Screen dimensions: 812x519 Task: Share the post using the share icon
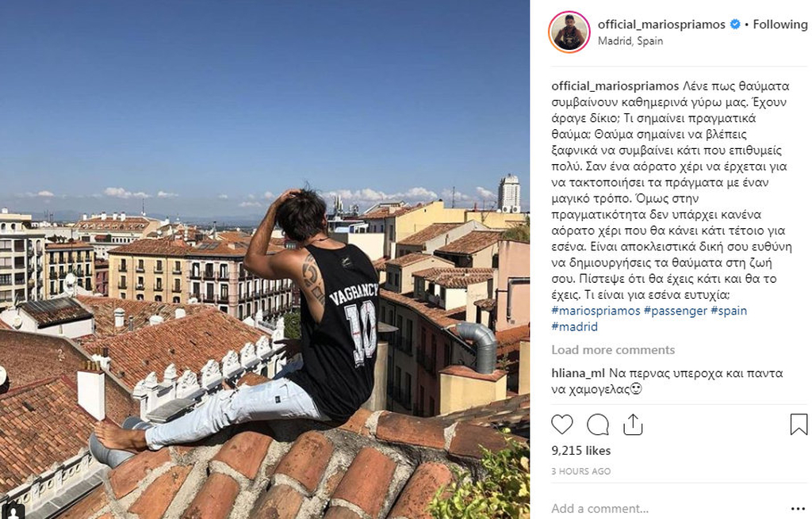click(x=633, y=425)
